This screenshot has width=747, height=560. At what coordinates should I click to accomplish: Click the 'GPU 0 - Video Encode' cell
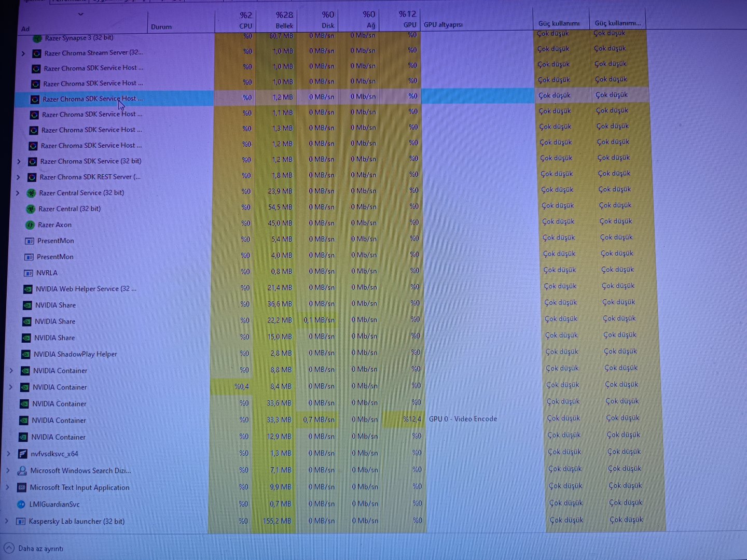pos(463,419)
